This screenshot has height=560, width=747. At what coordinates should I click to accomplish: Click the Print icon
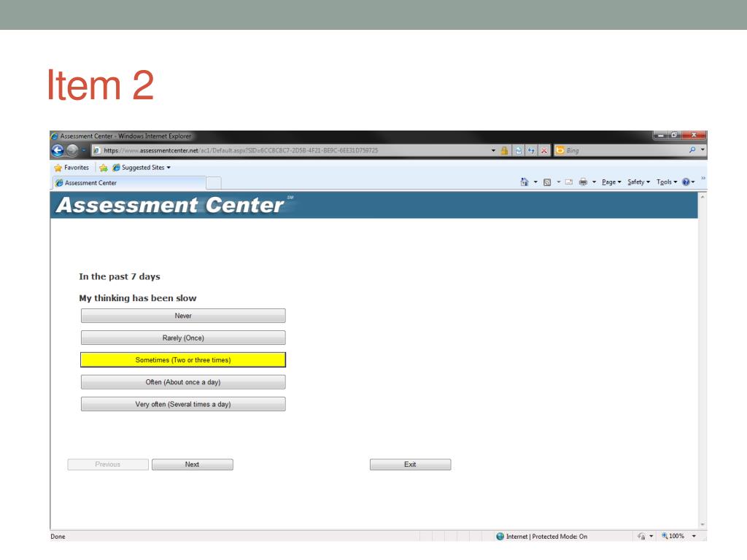click(583, 182)
